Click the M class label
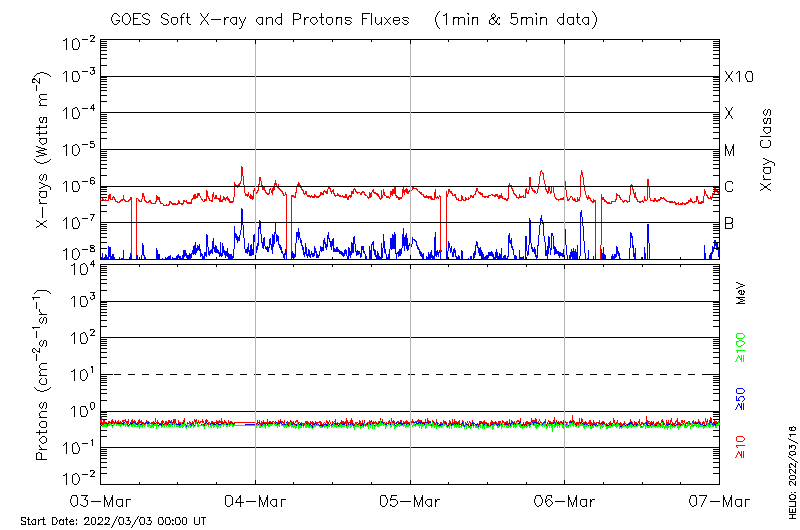 (x=730, y=151)
